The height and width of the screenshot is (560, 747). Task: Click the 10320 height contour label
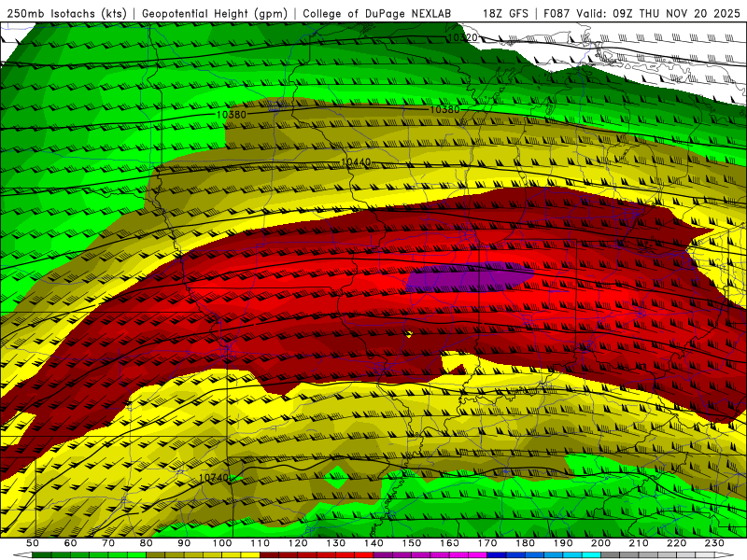point(462,37)
